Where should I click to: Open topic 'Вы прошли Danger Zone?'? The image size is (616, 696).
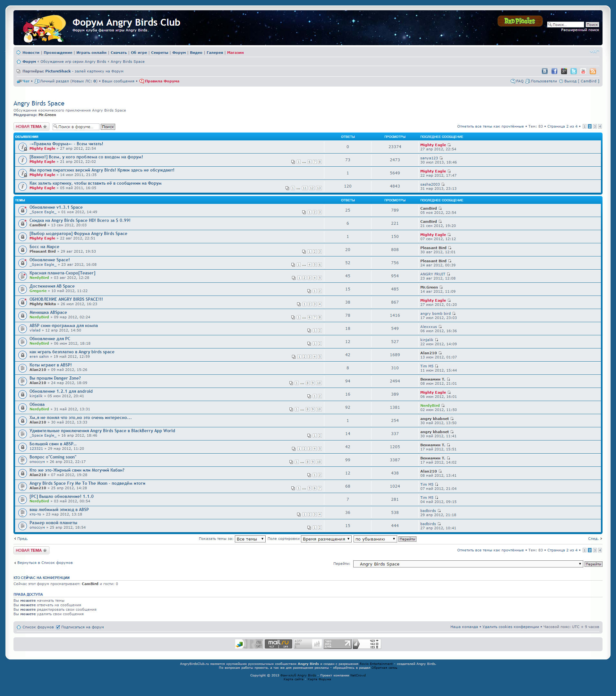55,378
